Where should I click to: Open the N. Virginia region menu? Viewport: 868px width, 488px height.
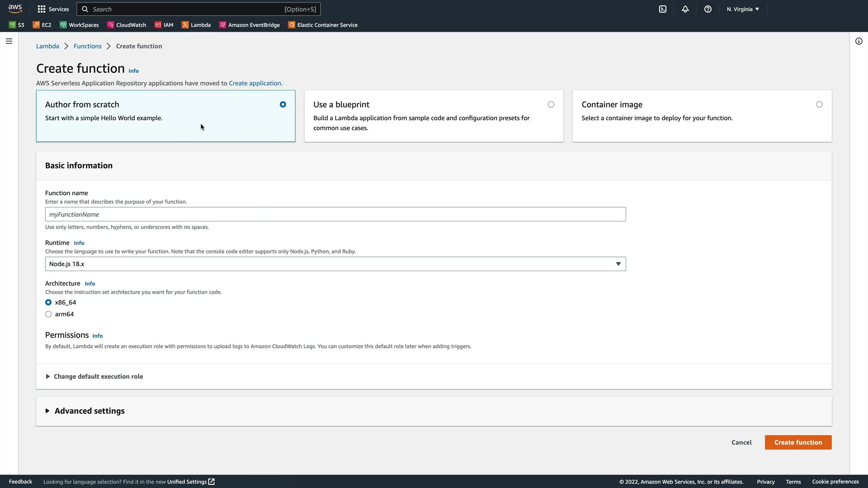click(x=743, y=9)
